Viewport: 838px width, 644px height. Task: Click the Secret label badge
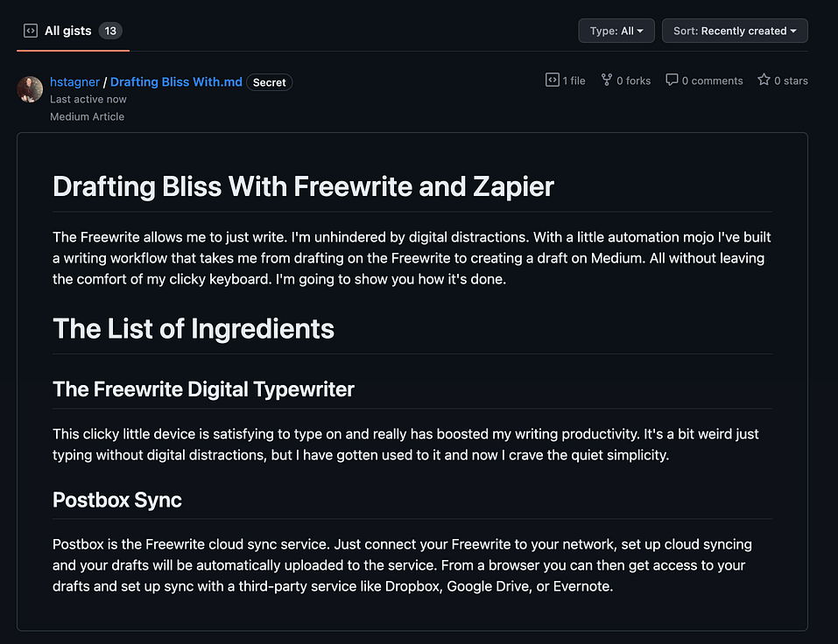click(x=270, y=82)
